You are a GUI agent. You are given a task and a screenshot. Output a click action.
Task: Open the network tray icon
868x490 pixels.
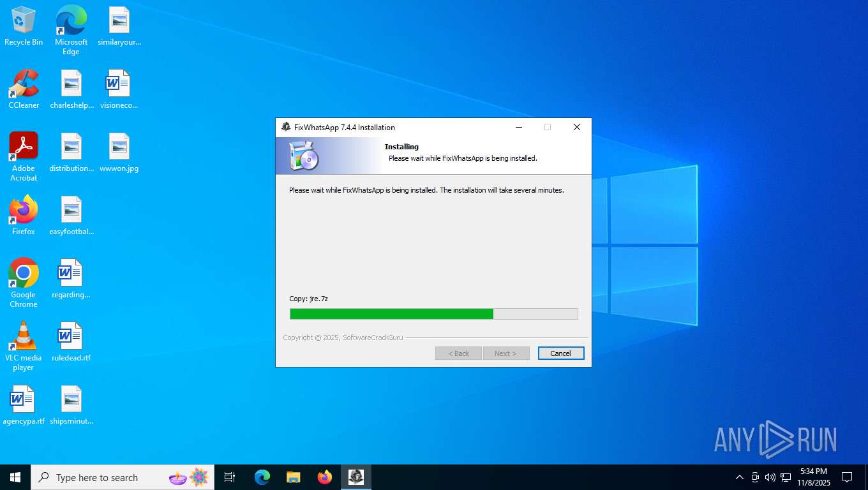[x=786, y=477]
